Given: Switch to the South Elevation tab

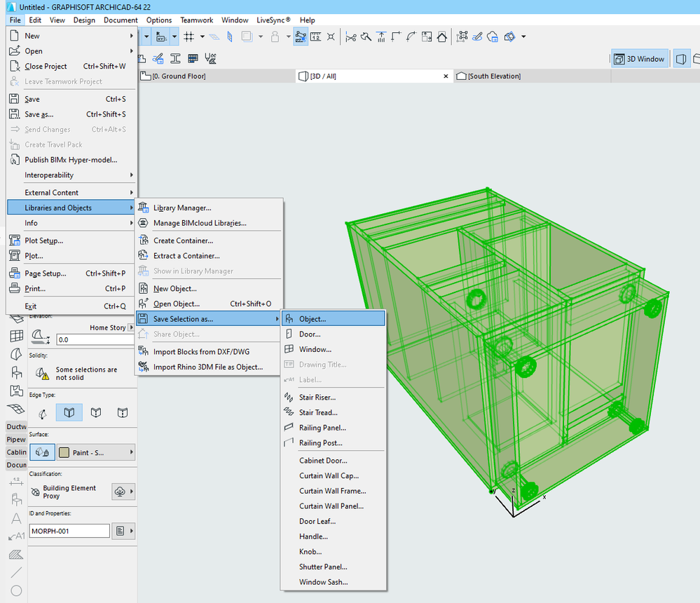Looking at the screenshot, I should [489, 76].
